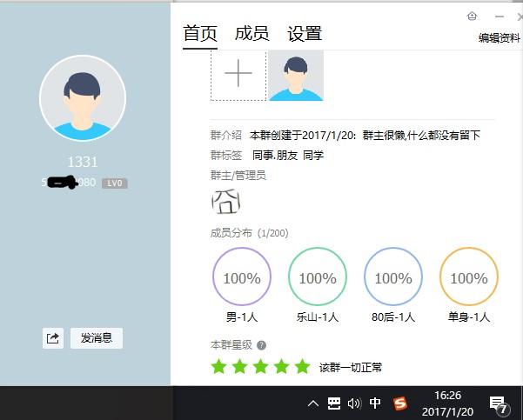Click the 同事.朋友 group tag

275,156
